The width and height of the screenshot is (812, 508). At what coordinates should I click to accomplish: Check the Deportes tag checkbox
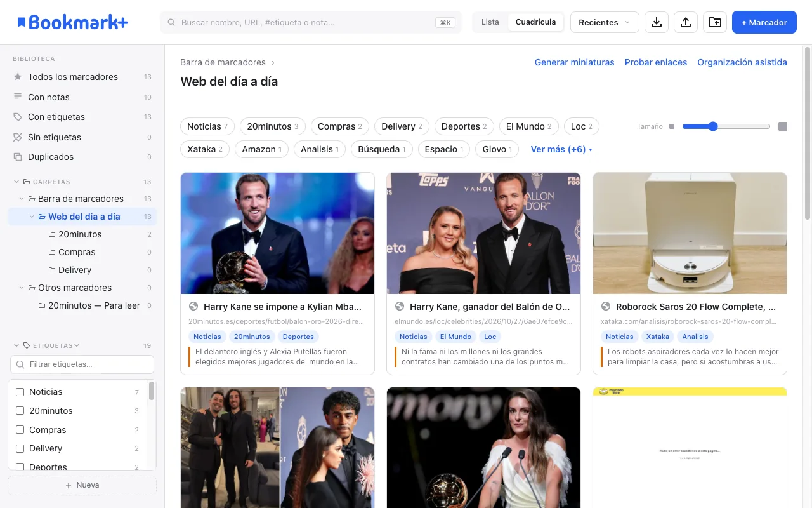20,467
